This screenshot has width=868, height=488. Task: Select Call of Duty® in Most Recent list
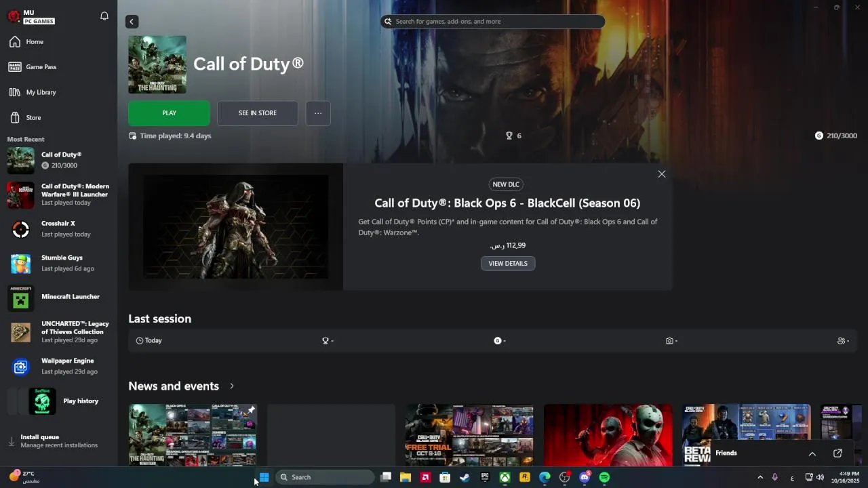pyautogui.click(x=58, y=160)
